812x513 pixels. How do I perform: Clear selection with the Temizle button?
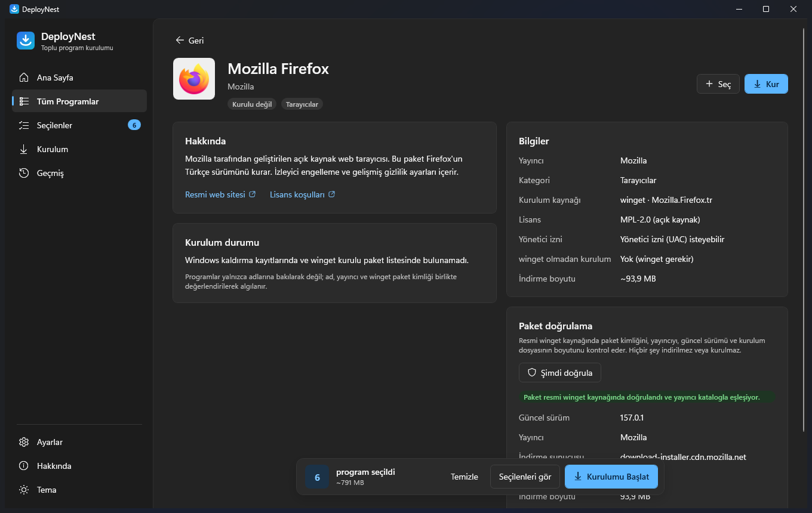point(465,477)
